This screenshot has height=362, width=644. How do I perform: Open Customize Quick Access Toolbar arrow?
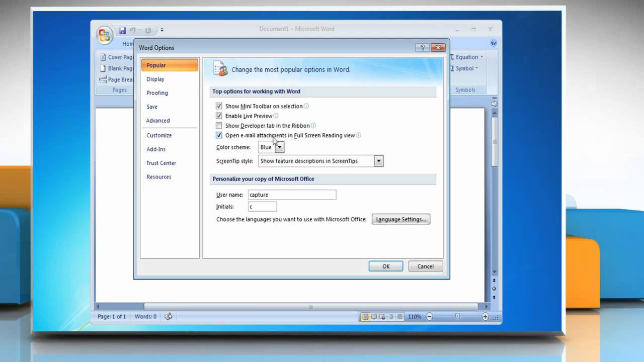point(162,30)
